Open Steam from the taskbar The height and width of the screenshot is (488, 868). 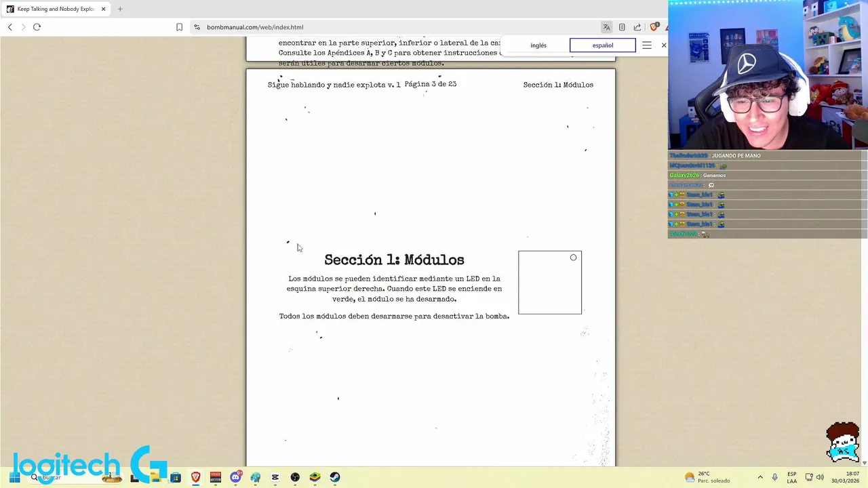335,477
